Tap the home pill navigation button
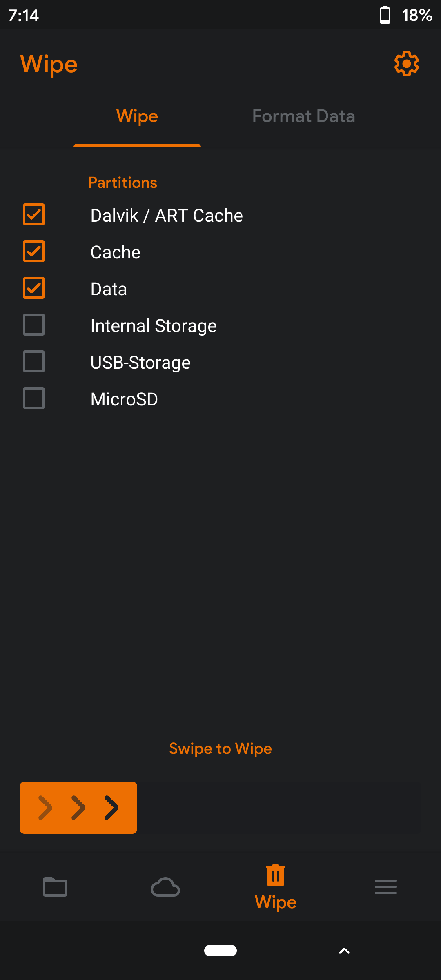Viewport: 441px width, 980px height. pos(220,951)
